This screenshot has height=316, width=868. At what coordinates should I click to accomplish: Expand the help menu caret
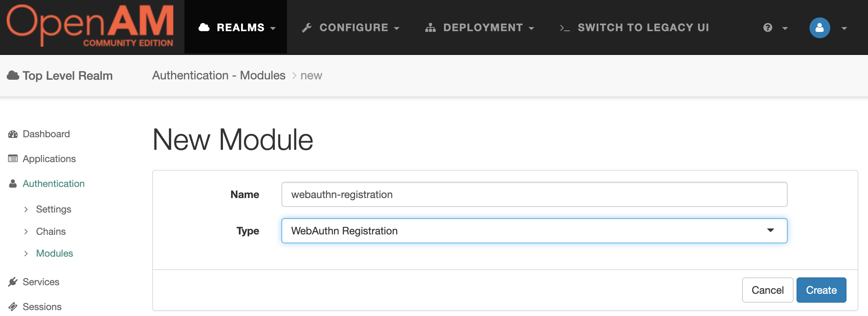point(785,29)
